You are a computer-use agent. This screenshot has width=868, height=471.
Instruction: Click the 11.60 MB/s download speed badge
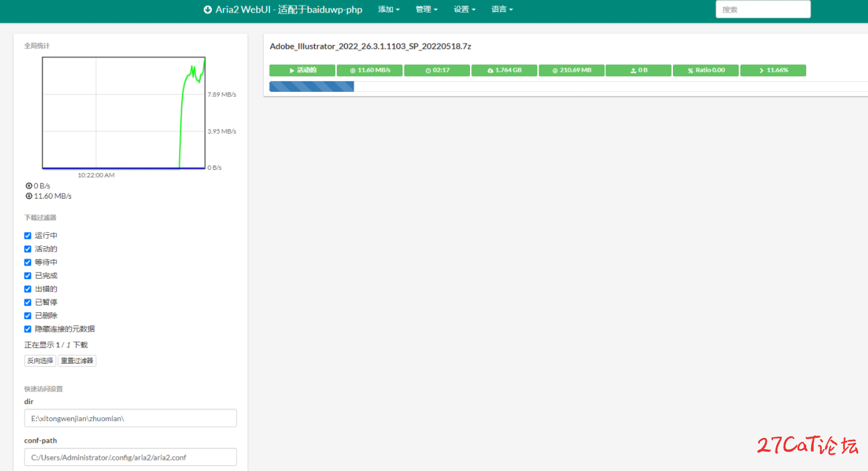point(370,70)
